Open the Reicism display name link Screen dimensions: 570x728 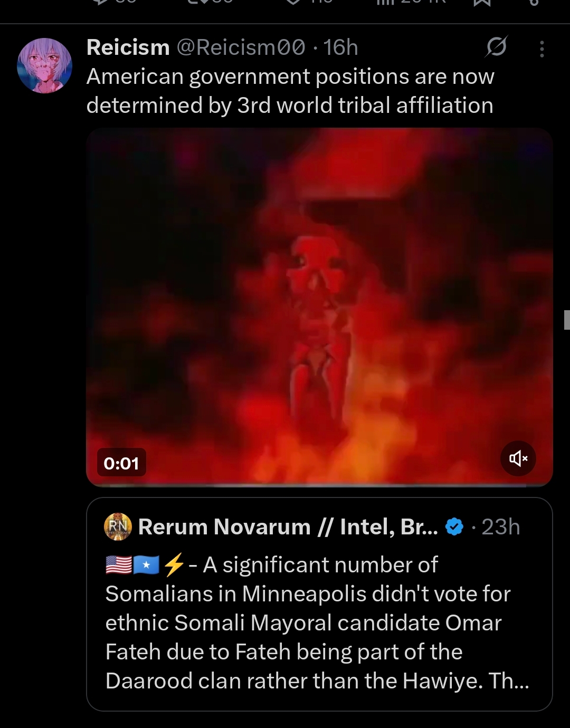[128, 47]
